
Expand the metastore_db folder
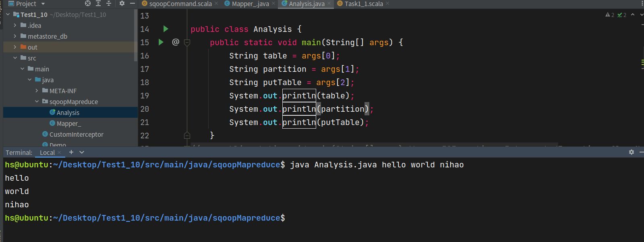coord(15,36)
